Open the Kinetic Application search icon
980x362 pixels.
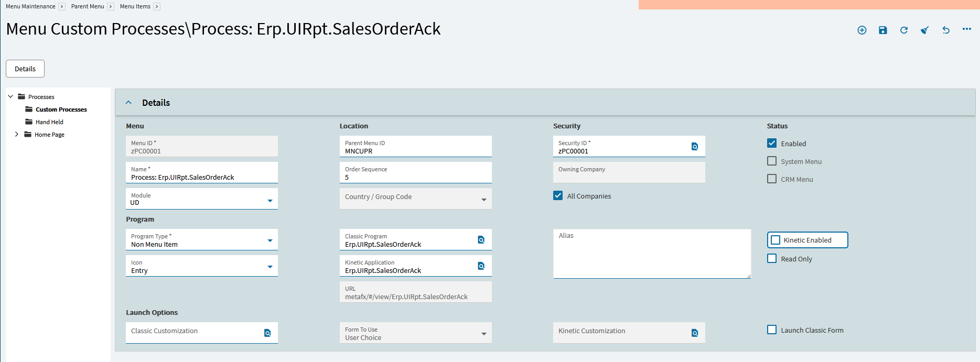click(481, 266)
